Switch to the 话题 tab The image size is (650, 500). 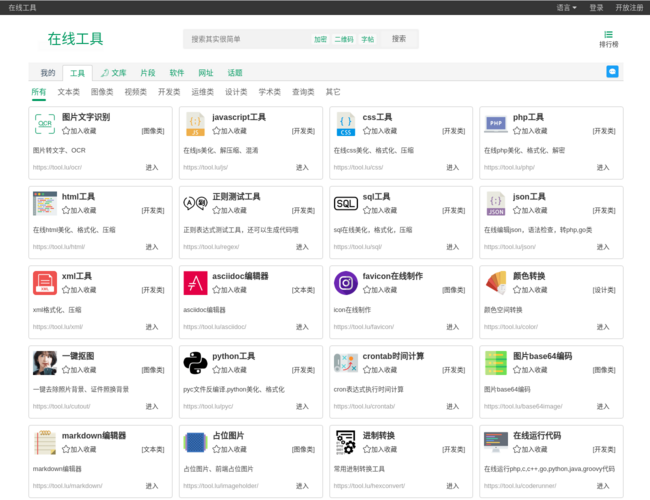235,73
